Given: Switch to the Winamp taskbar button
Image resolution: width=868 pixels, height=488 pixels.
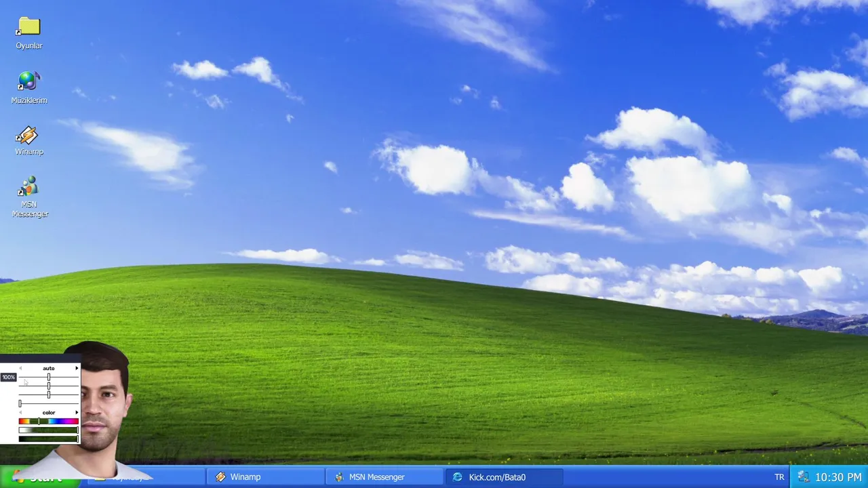Looking at the screenshot, I should click(x=266, y=477).
